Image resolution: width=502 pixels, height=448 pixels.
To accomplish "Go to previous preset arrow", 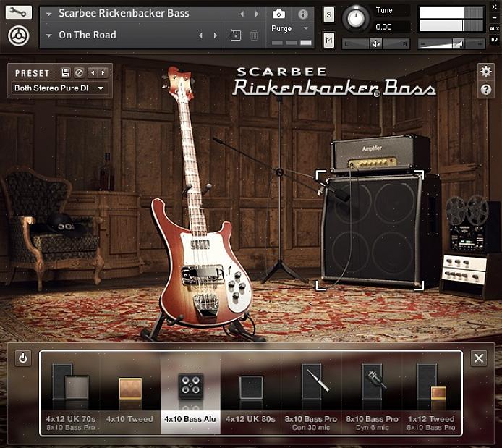I will click(93, 73).
